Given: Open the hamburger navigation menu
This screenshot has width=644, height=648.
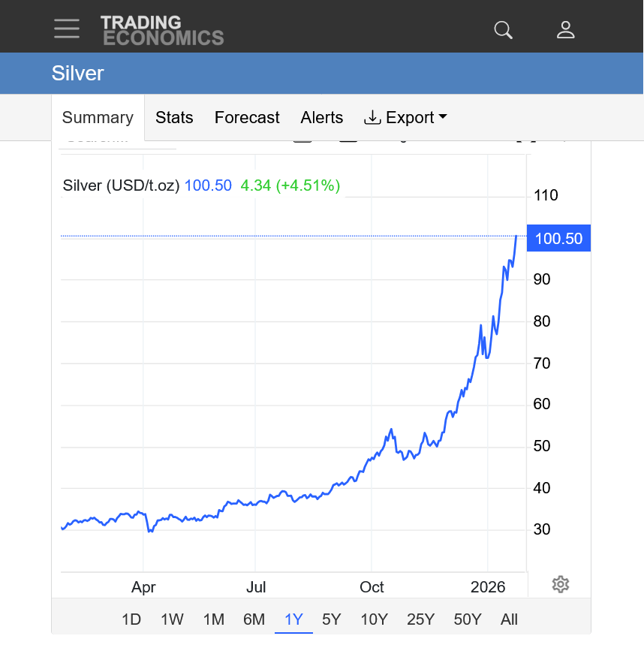Looking at the screenshot, I should pos(67,29).
